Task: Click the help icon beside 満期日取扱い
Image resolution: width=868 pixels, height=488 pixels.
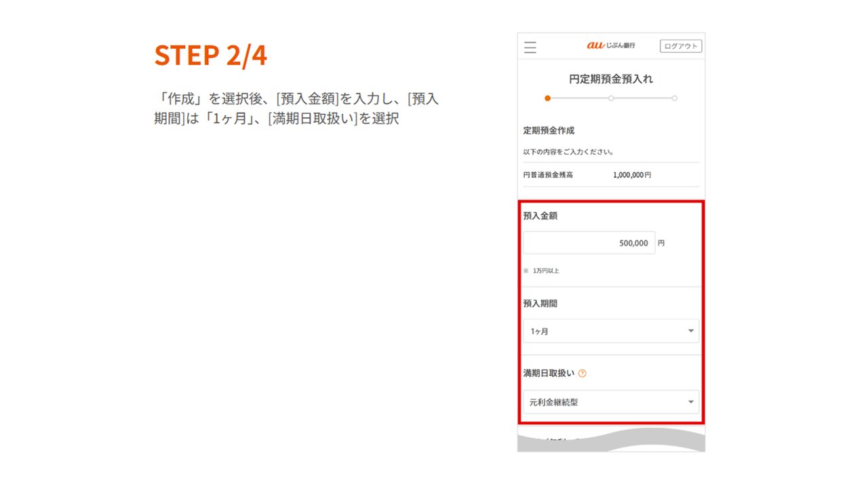Action: [583, 373]
